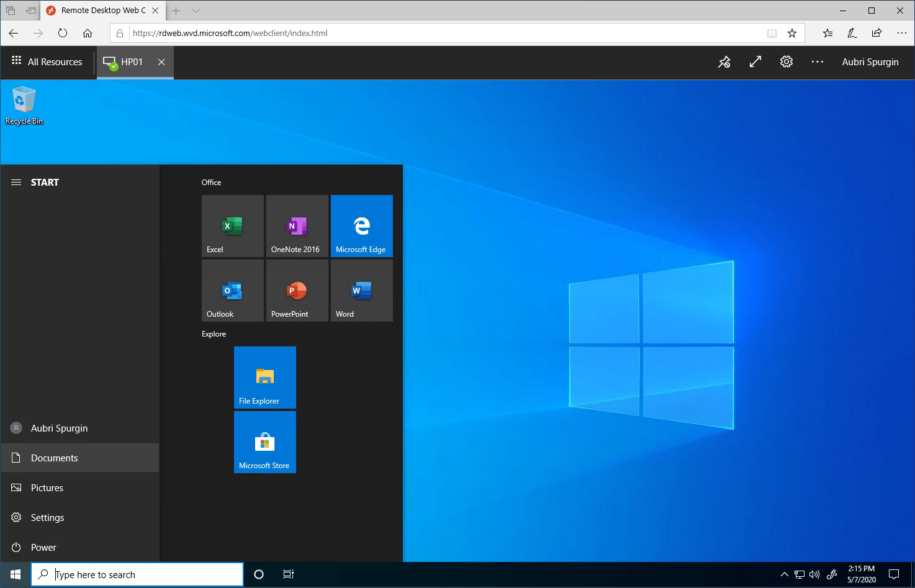The height and width of the screenshot is (588, 915).
Task: Click the Aubri Spurgin name in toolbar
Action: 870,62
